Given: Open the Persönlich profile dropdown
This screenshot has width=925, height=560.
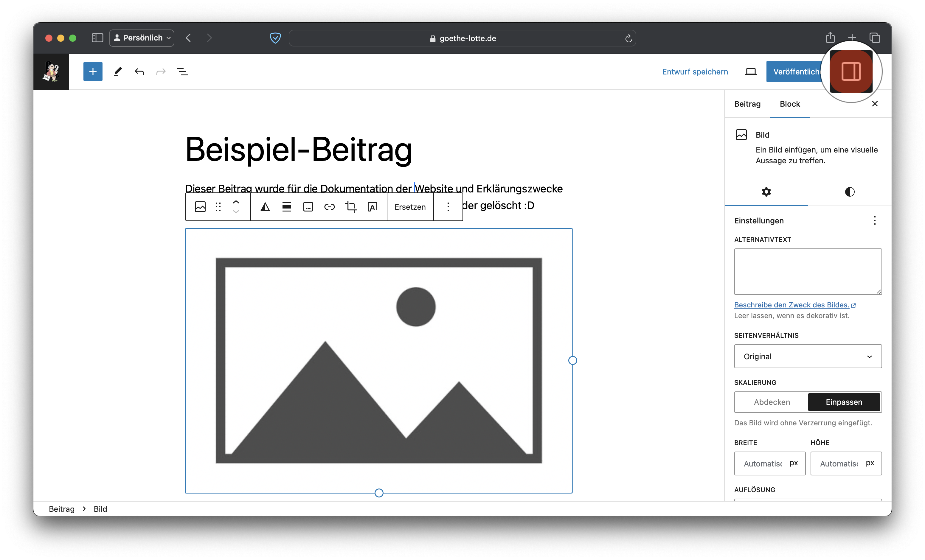Looking at the screenshot, I should [x=142, y=38].
